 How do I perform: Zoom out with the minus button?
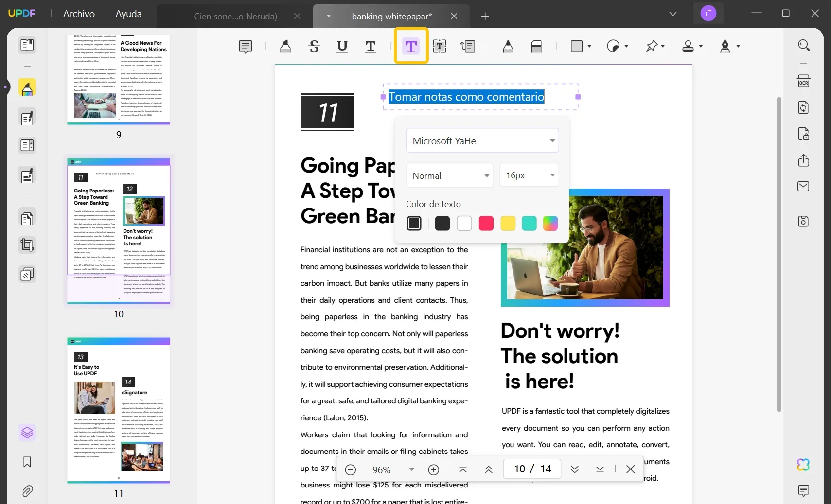tap(351, 469)
